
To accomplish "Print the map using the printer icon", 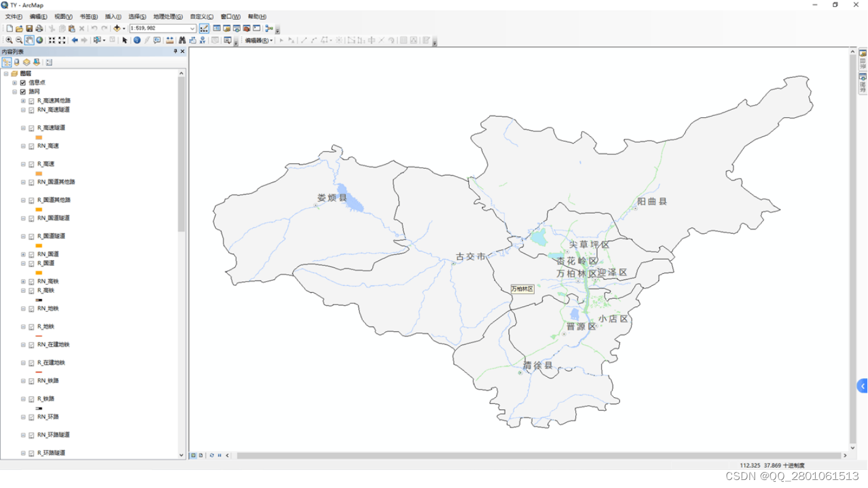I will point(39,28).
